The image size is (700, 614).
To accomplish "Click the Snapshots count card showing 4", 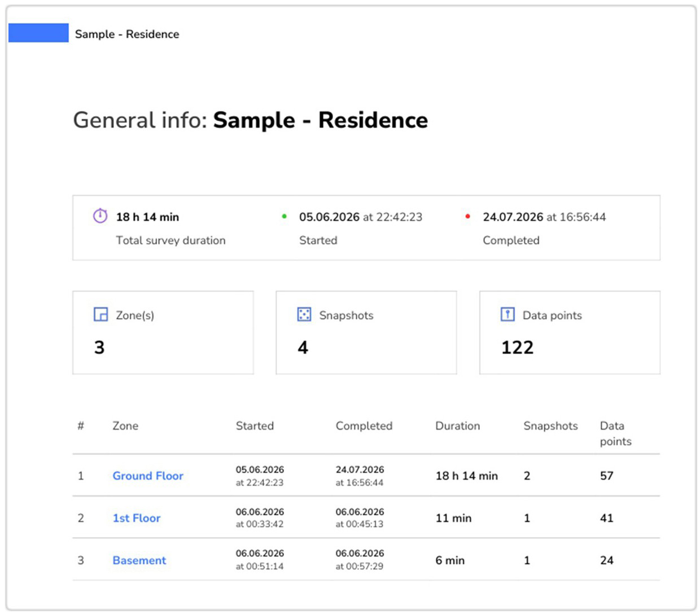I will [366, 332].
